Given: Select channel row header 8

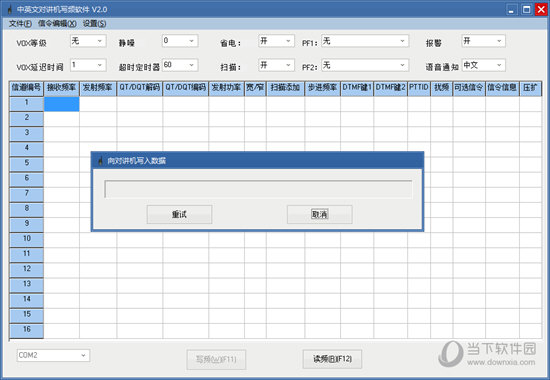Looking at the screenshot, I should coord(26,210).
